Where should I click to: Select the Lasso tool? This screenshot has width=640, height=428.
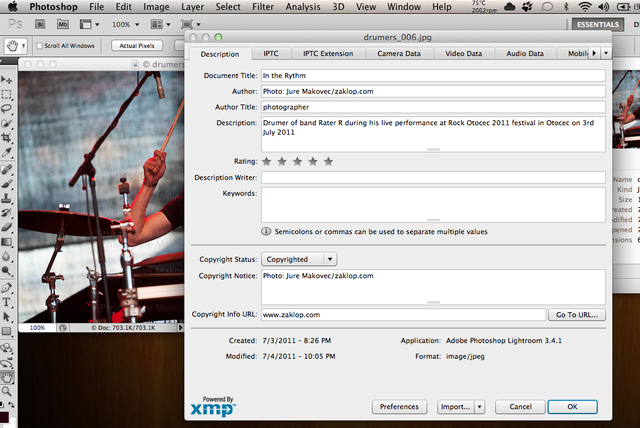click(x=6, y=109)
